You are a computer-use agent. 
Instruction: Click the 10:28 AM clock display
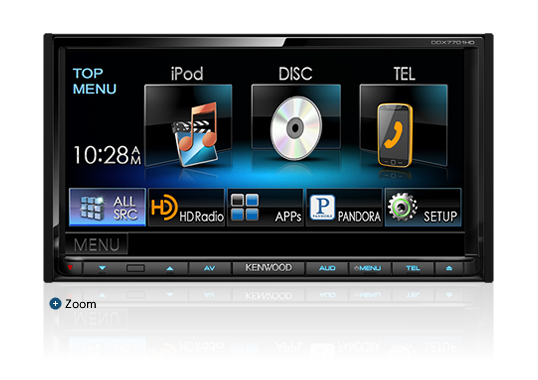coord(107,155)
